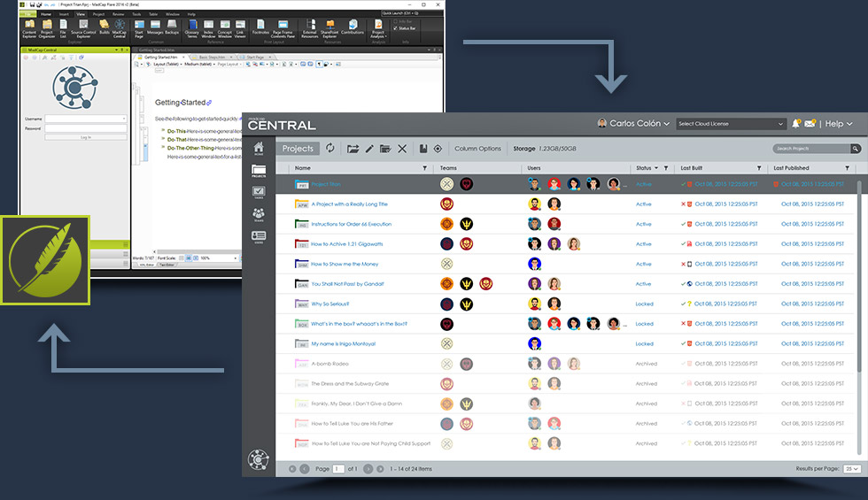Open Name column filter

(x=424, y=168)
